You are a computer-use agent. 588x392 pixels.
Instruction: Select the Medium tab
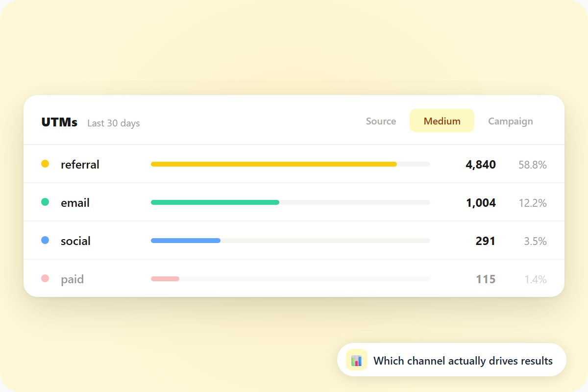tap(442, 121)
